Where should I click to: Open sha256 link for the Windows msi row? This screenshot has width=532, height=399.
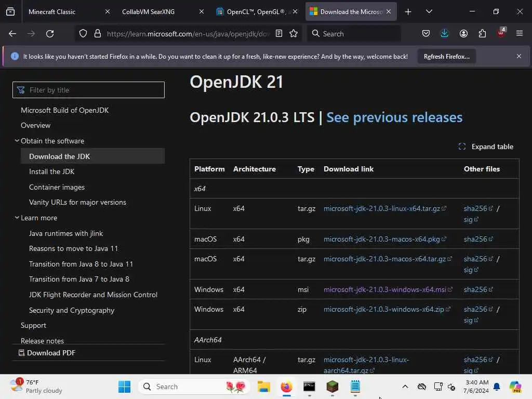pyautogui.click(x=478, y=289)
